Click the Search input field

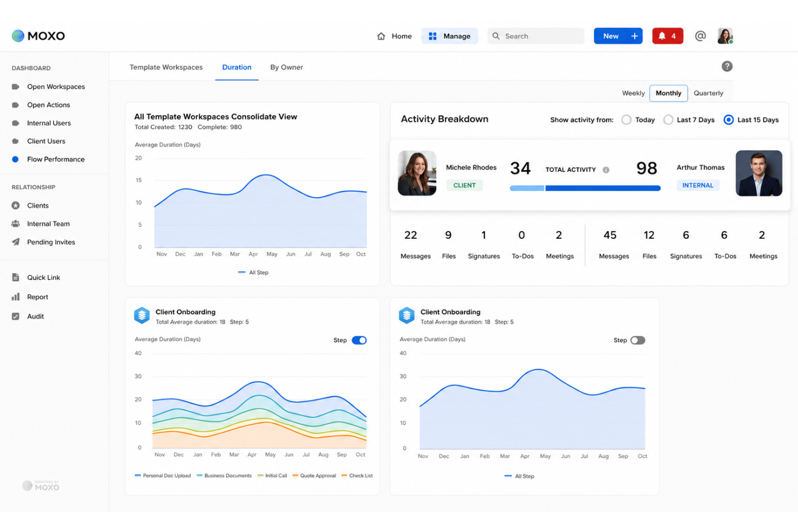click(x=536, y=36)
